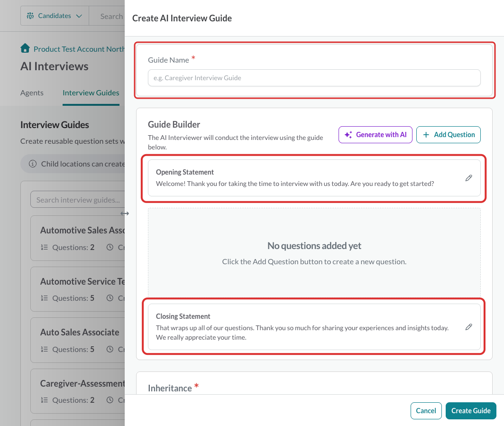
Task: Click the clock icon on Auto Sales Associate card
Action: pyautogui.click(x=110, y=349)
